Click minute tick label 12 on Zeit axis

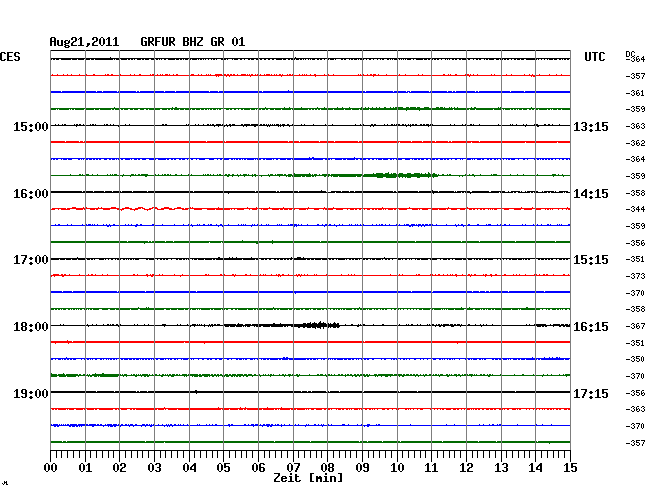466,468
